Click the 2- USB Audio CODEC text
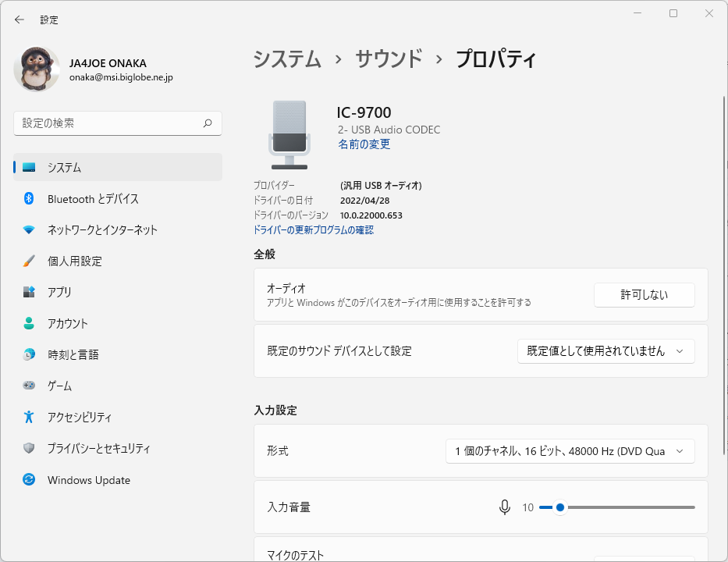The image size is (728, 562). click(x=389, y=130)
